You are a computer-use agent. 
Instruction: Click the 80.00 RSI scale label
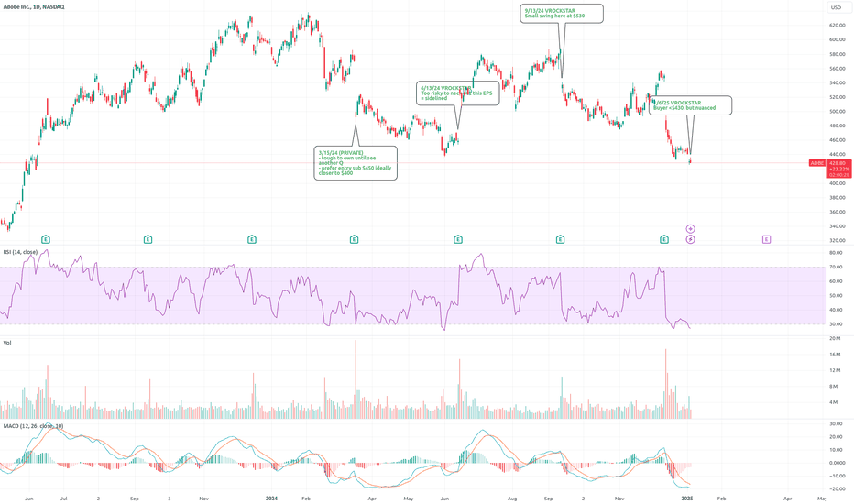coord(836,253)
